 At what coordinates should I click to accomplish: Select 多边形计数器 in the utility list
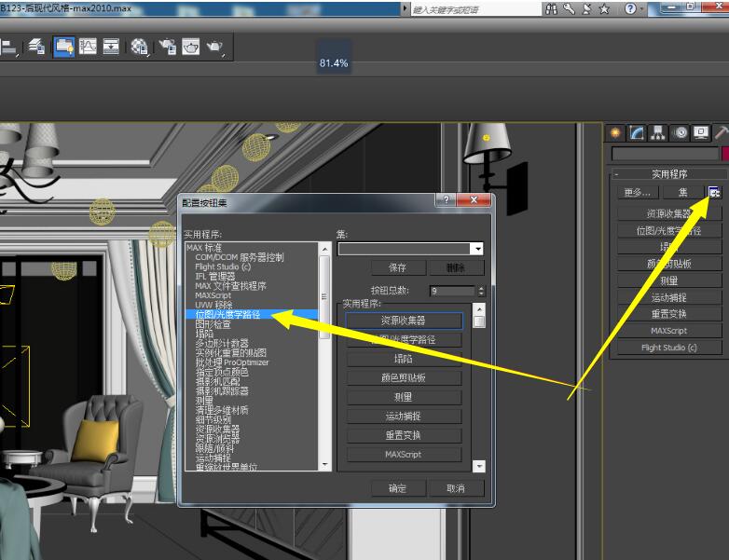tap(222, 344)
